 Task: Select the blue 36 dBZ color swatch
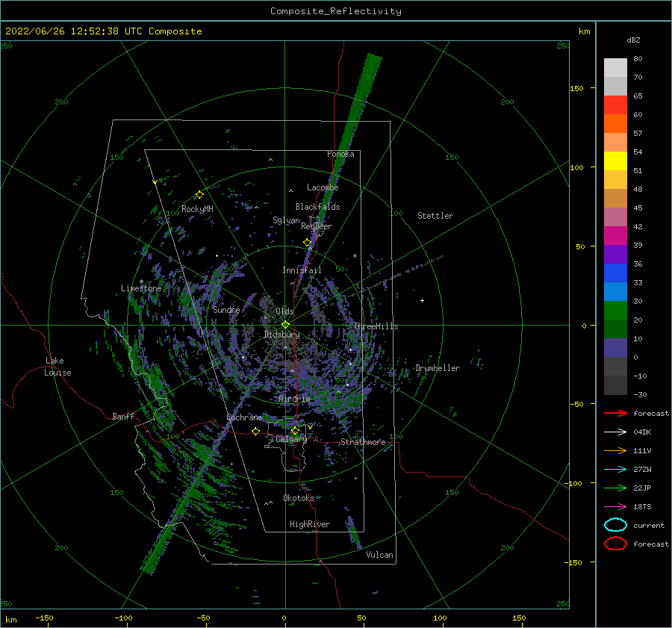[615, 273]
